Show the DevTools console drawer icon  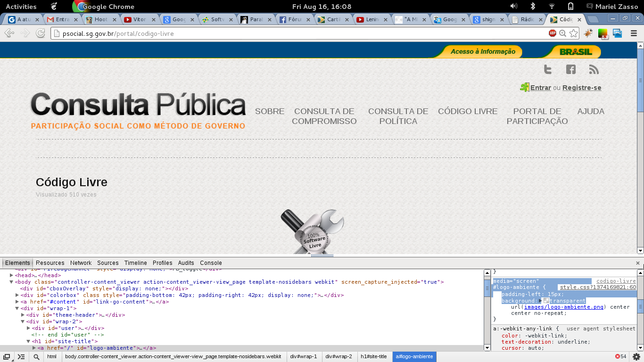point(21,357)
